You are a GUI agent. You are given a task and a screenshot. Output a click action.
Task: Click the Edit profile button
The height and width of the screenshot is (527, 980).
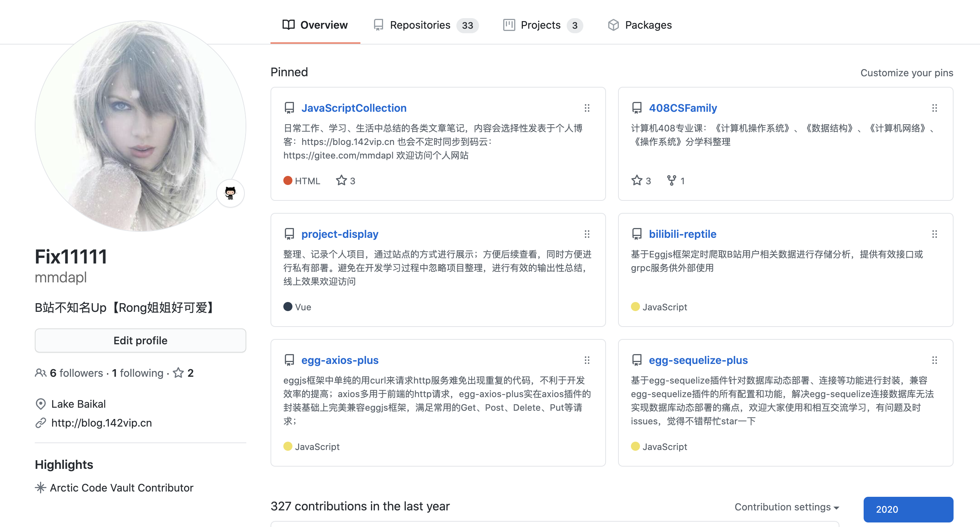141,340
